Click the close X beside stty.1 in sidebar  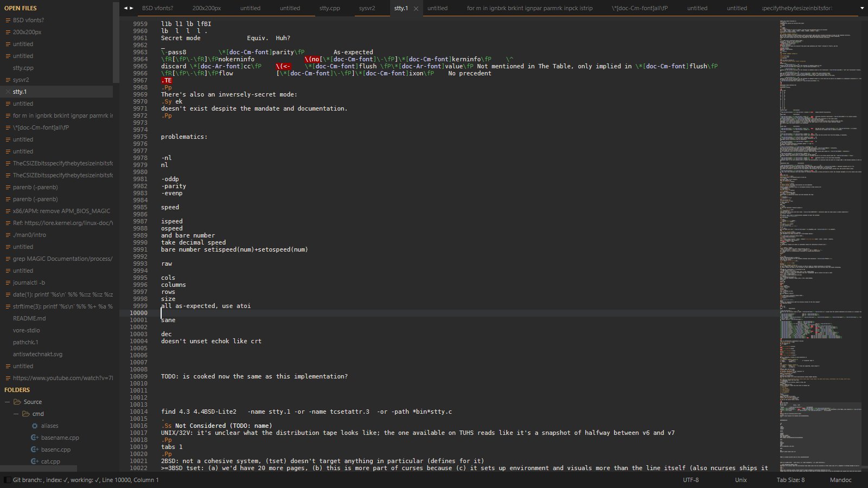tap(8, 92)
